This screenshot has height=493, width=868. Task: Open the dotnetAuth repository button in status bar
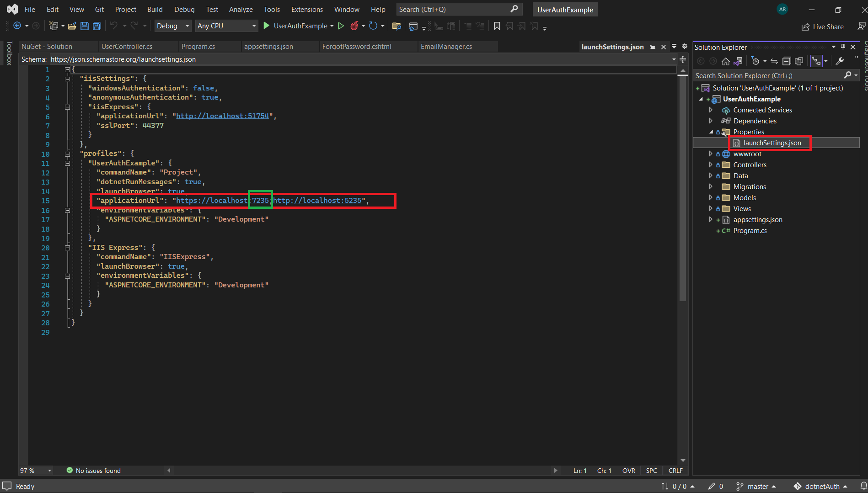tap(821, 486)
